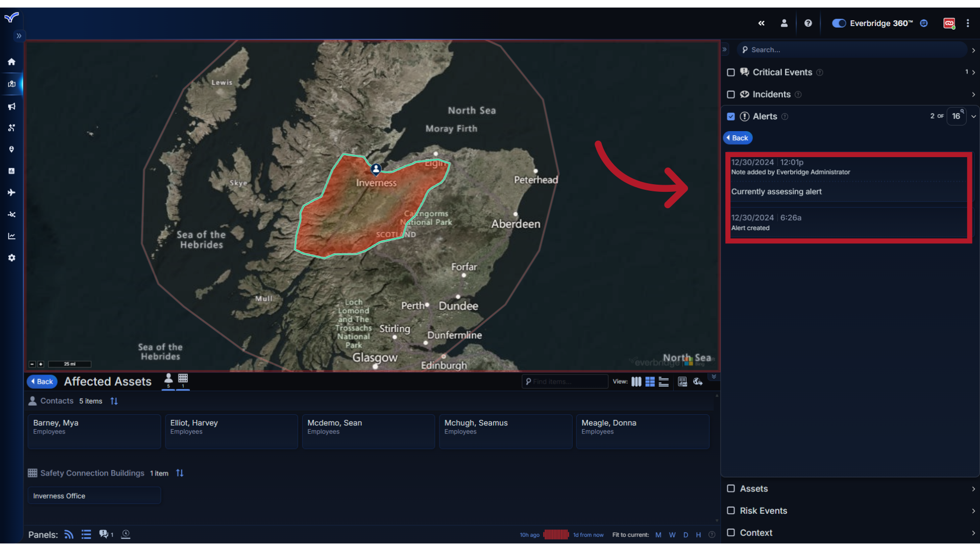This screenshot has width=980, height=551.
Task: Expand the Risk Events section
Action: (x=973, y=510)
